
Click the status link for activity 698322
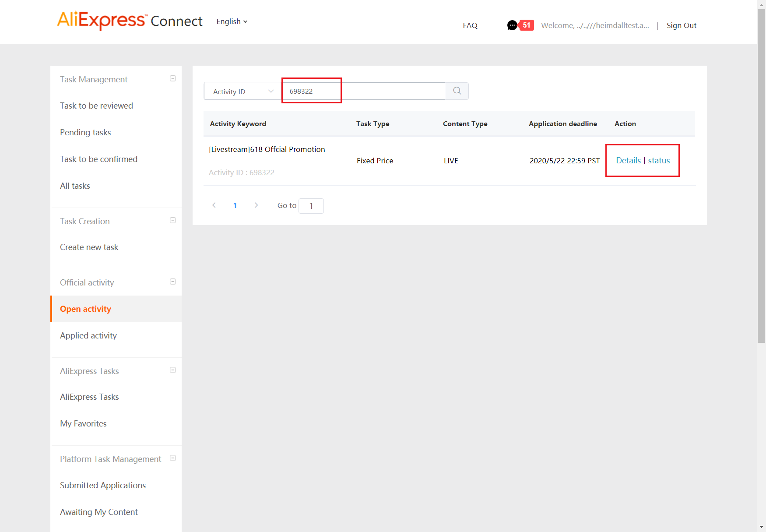click(659, 161)
